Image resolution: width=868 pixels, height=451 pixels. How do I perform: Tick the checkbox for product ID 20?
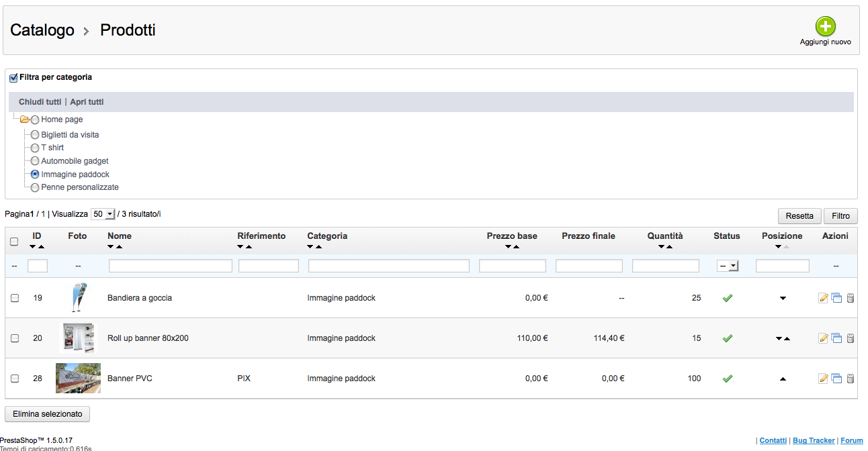15,338
